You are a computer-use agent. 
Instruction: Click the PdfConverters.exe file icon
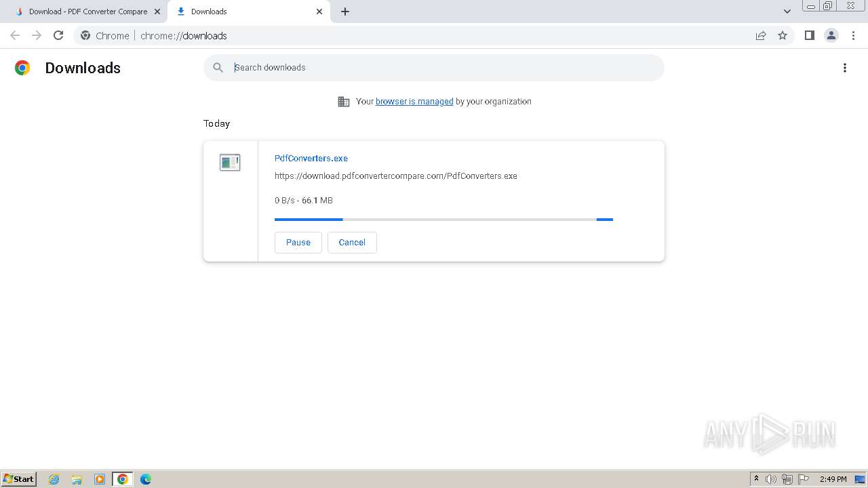click(230, 162)
